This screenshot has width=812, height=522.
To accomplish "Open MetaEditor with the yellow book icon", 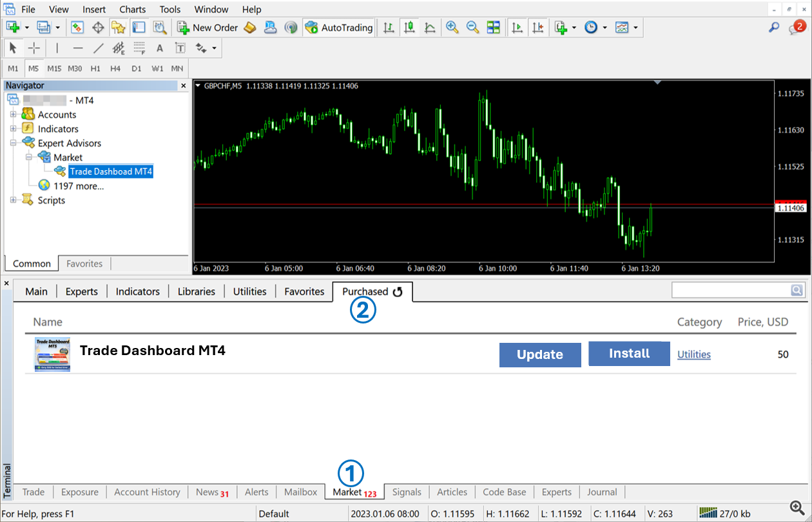I will click(x=250, y=27).
